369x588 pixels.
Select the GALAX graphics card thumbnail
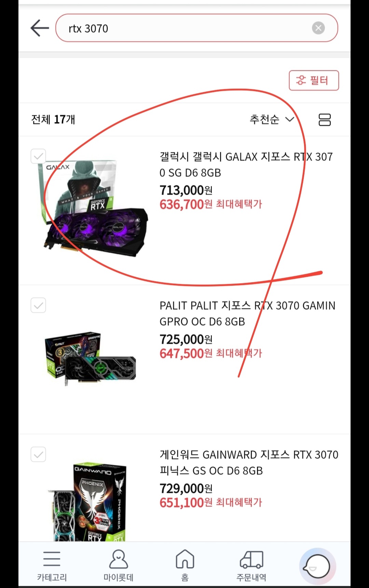(92, 209)
